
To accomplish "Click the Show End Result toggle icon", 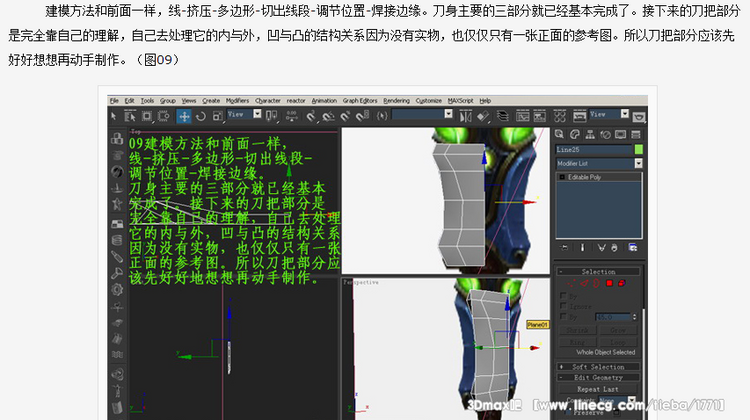I will tap(583, 247).
